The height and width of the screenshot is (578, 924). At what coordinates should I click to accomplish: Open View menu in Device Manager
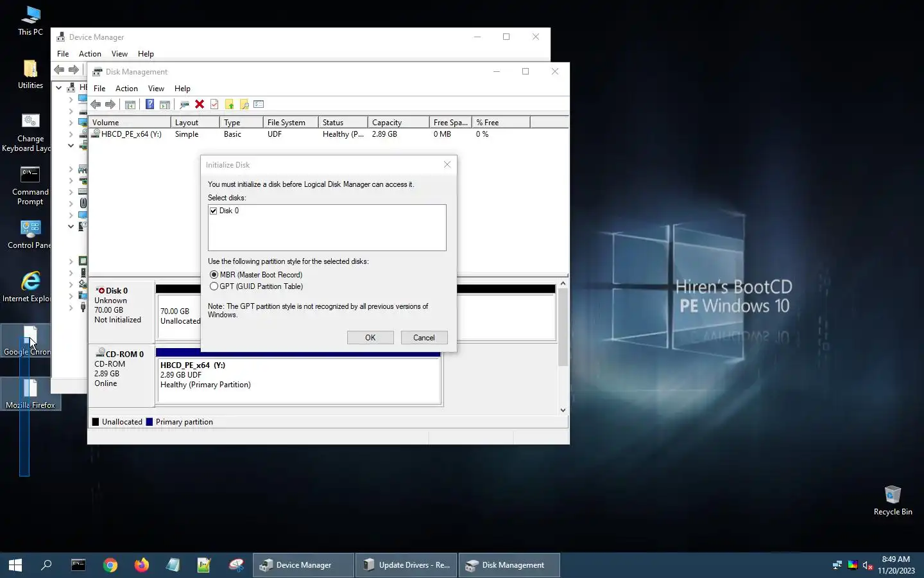click(x=119, y=54)
